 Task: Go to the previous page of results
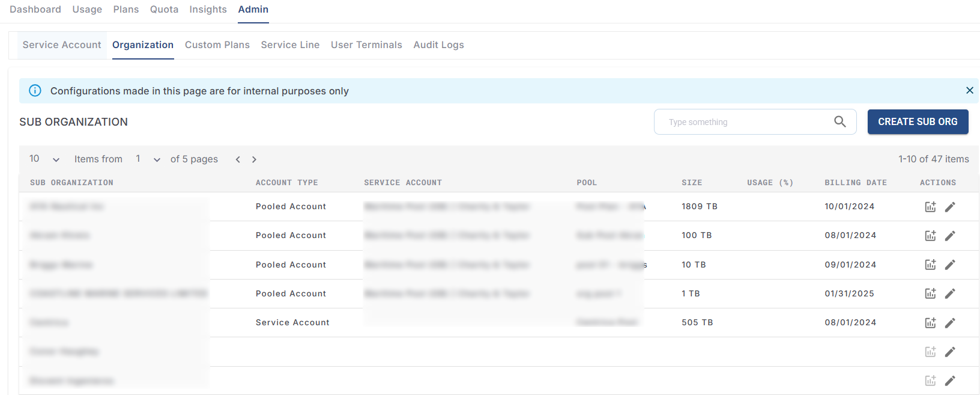pyautogui.click(x=238, y=159)
